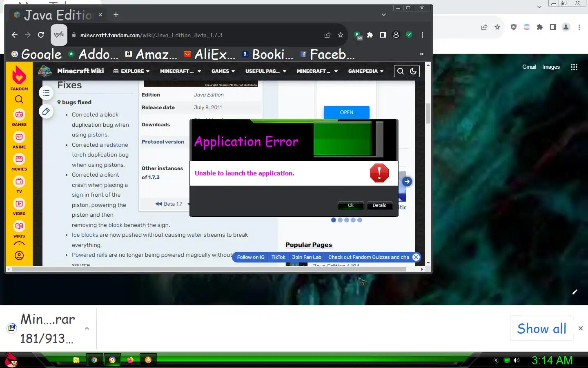Open the side panel in front browser
Screen dimensions: 588x368
[x=383, y=35]
